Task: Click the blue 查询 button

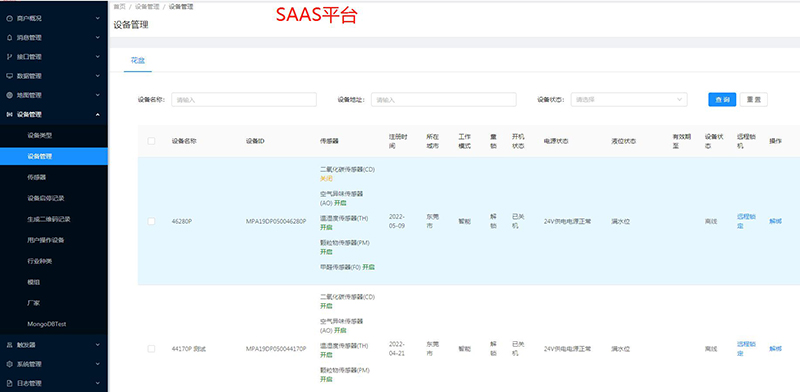Action: [722, 100]
